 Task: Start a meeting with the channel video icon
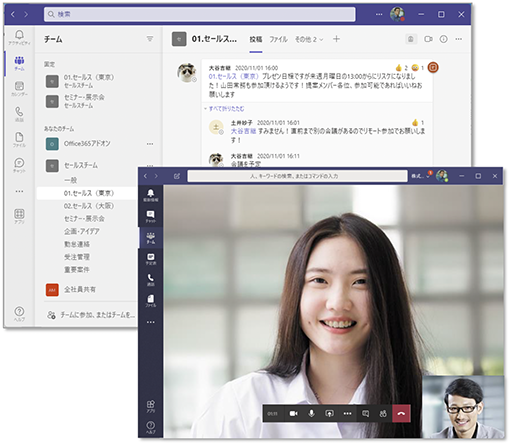pos(428,39)
